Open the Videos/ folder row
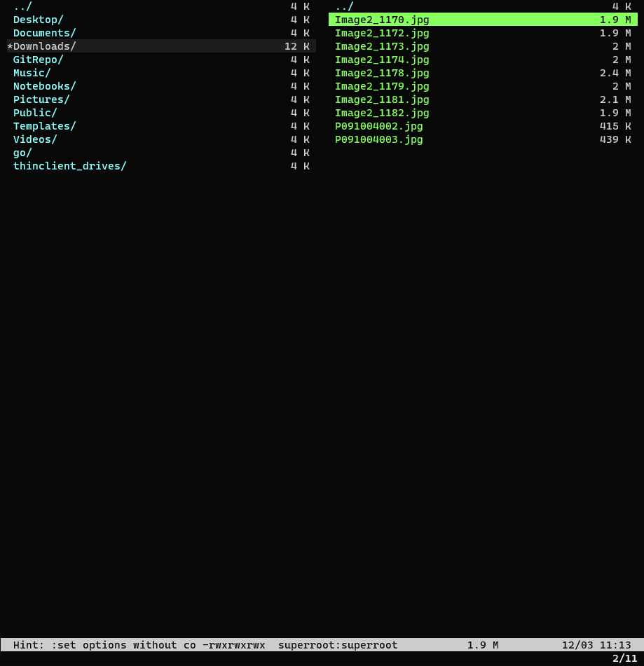The width and height of the screenshot is (644, 666). 161,139
